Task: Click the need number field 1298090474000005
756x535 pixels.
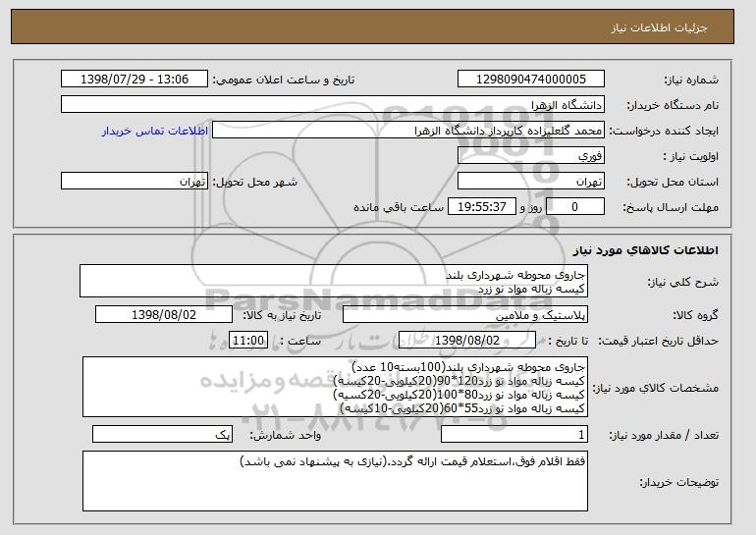Action: click(531, 80)
